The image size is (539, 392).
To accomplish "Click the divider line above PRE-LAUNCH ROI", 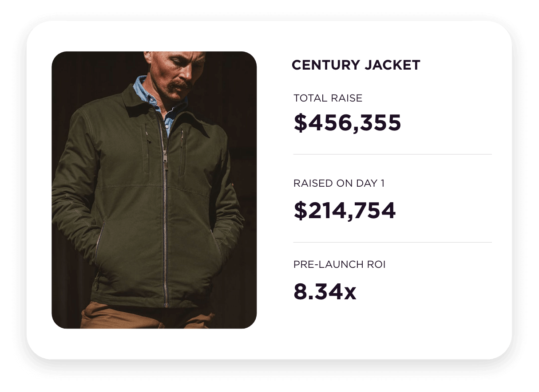I will point(392,243).
